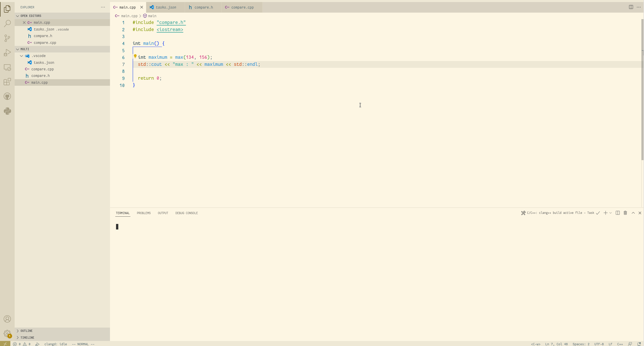Switch to the tasks.json editor tab

165,7
